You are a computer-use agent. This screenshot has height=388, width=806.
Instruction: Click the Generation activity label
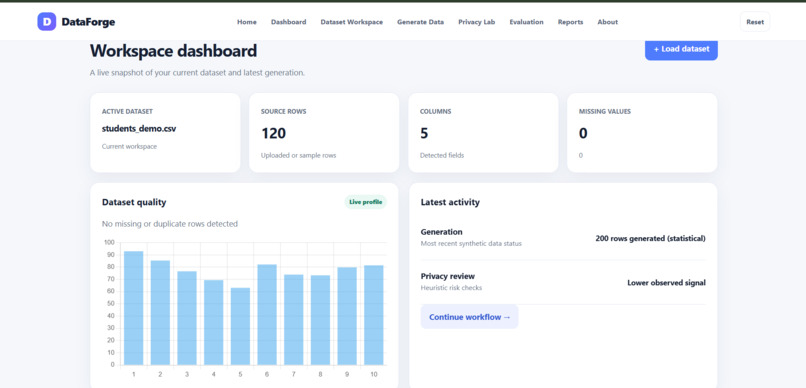[x=441, y=232]
